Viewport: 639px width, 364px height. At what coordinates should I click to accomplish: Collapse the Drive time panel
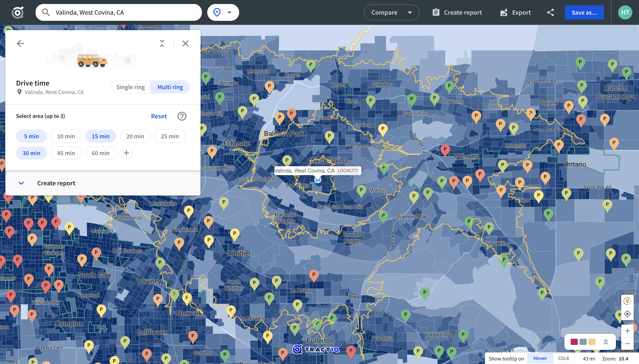[162, 43]
